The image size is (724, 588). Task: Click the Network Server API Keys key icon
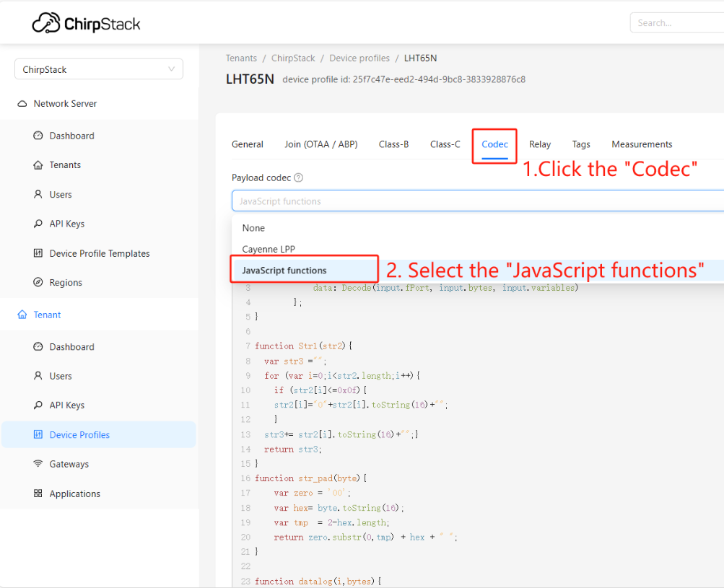(x=38, y=224)
